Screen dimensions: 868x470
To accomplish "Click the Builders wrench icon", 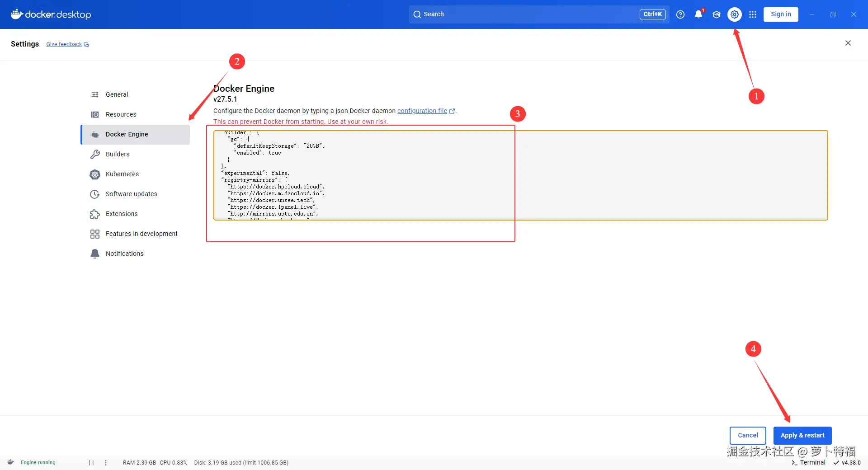I will click(95, 154).
